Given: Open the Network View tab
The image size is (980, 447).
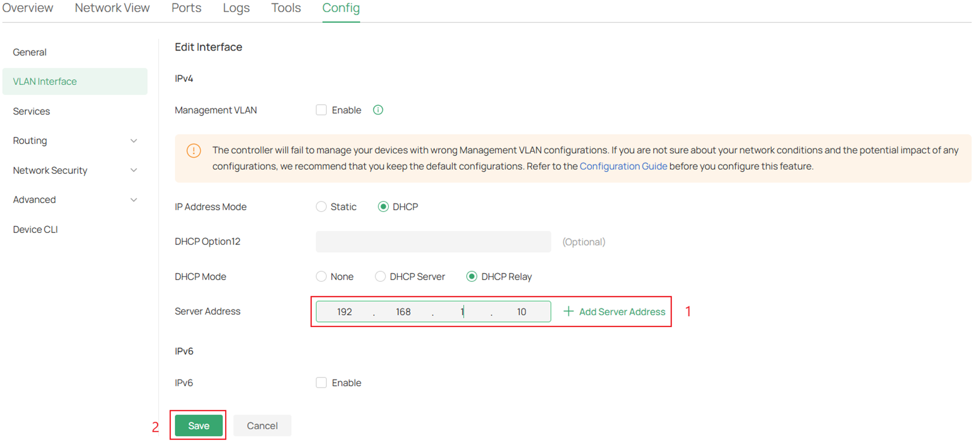Looking at the screenshot, I should (x=111, y=8).
